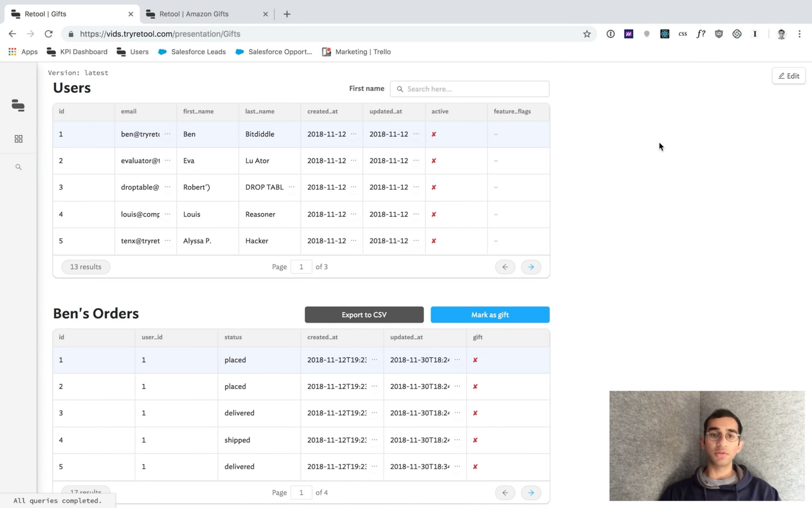Go to next page of Users table
Image resolution: width=812 pixels, height=508 pixels.
click(531, 267)
